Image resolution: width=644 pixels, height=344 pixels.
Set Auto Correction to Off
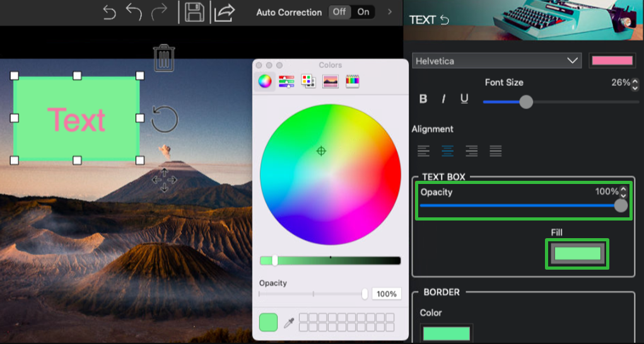(x=339, y=12)
